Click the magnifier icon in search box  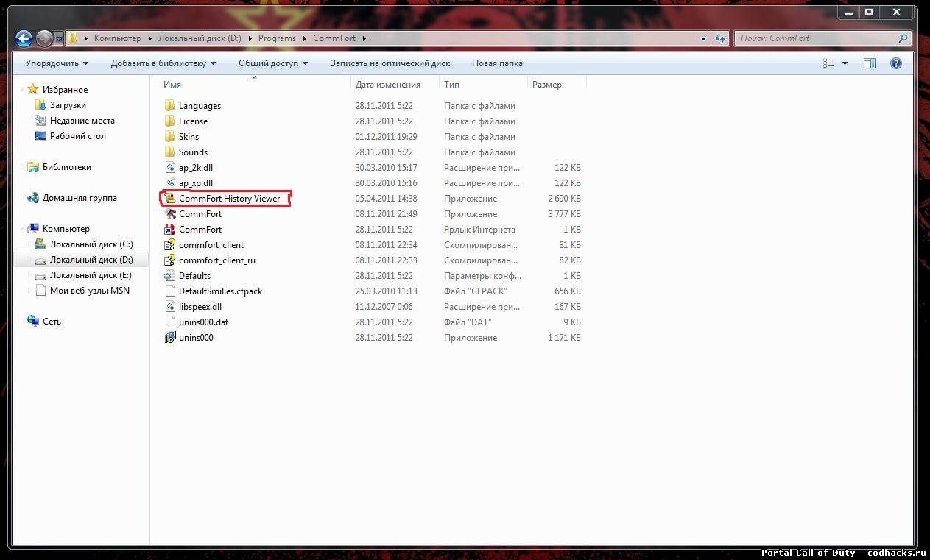point(903,38)
